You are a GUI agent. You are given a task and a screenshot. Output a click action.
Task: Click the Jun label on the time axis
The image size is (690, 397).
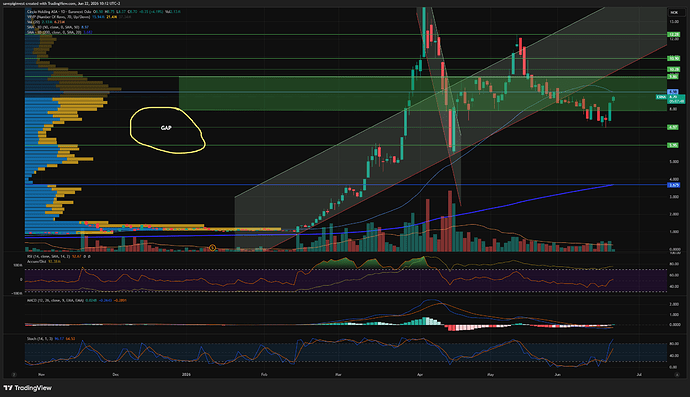click(x=558, y=375)
